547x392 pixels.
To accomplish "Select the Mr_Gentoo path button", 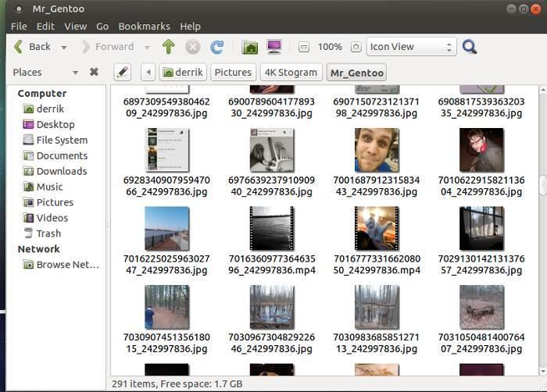I will pos(356,72).
